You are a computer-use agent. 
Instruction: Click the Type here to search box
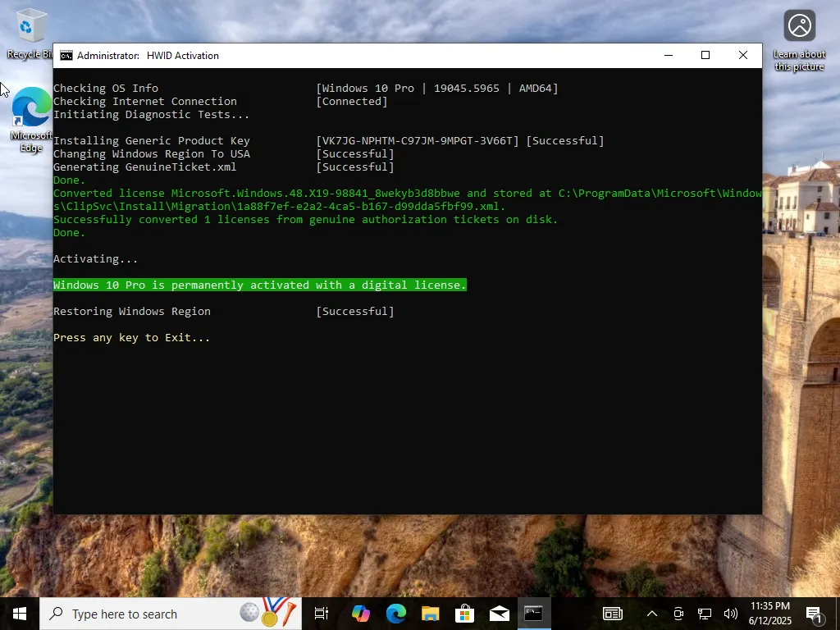[x=171, y=614]
